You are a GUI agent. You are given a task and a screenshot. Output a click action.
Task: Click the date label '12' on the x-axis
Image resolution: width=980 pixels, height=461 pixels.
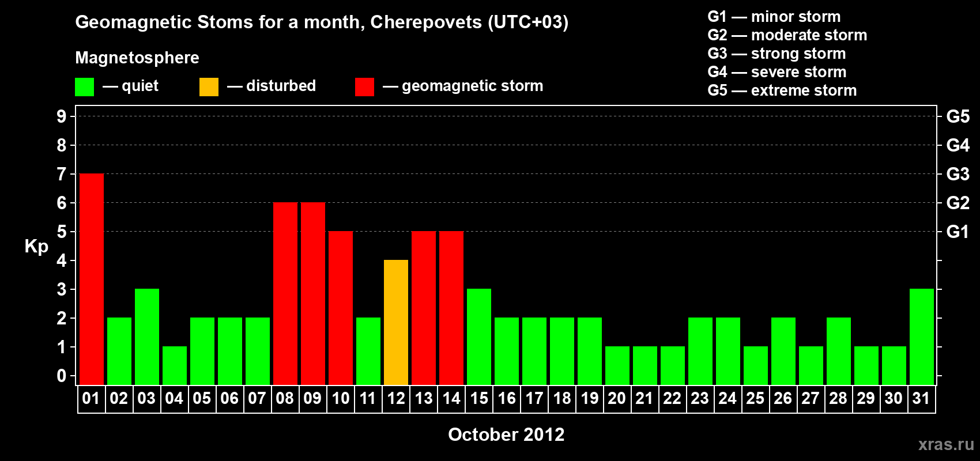[396, 399]
